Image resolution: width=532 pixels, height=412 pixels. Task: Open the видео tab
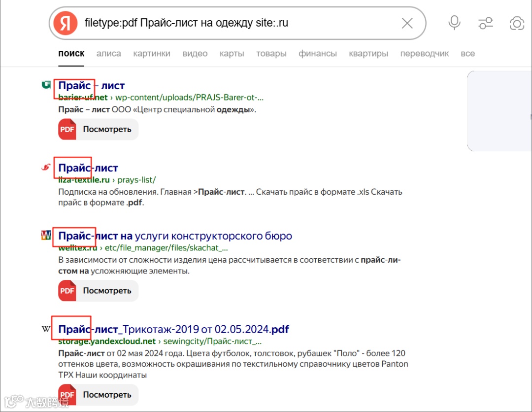195,54
